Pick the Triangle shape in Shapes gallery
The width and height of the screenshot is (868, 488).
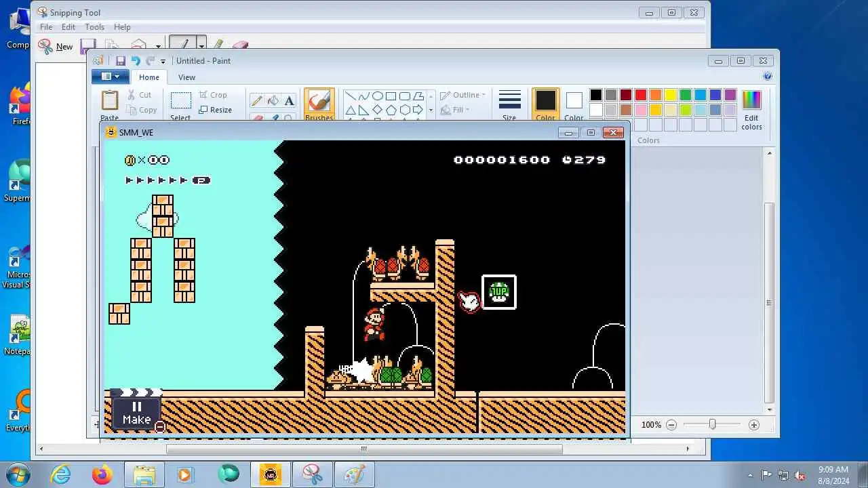click(351, 110)
